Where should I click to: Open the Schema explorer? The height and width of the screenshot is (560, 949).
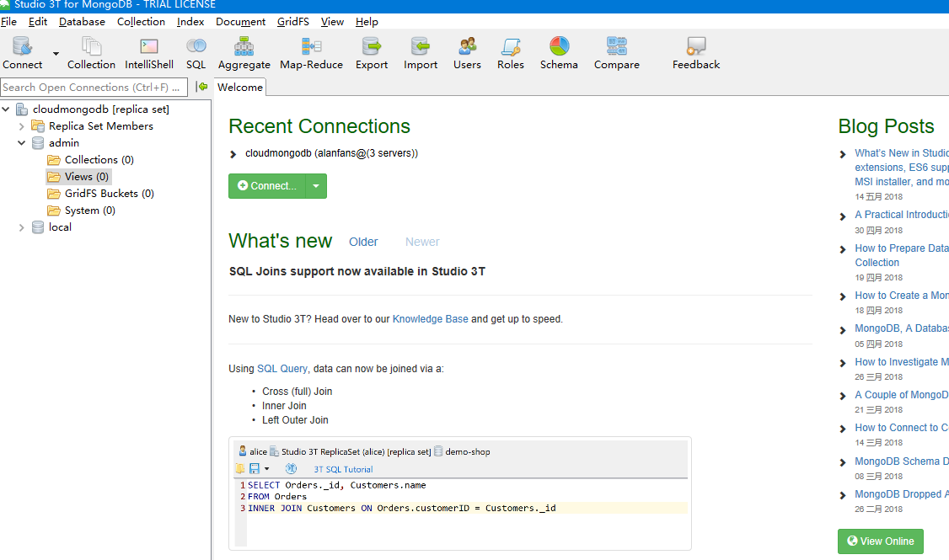(x=559, y=53)
